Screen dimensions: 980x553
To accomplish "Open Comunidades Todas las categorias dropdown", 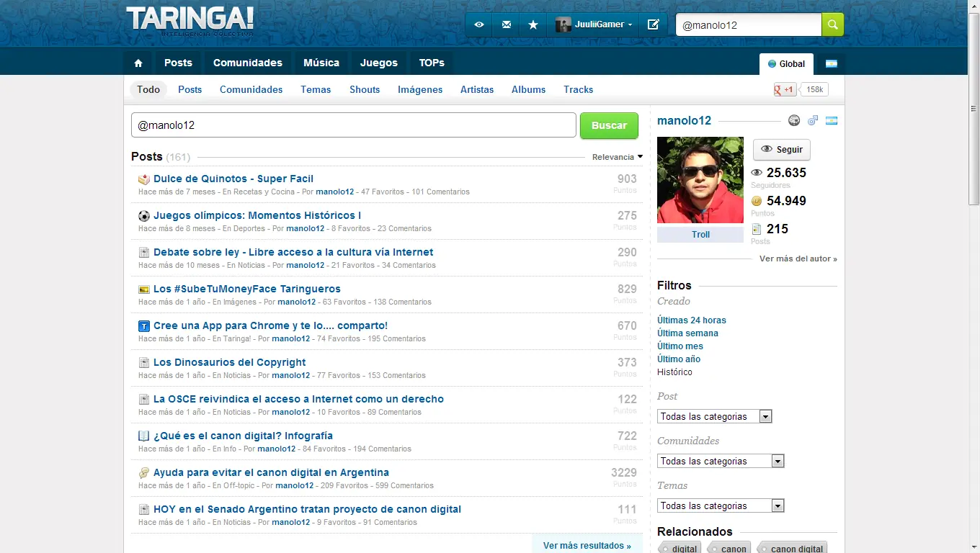I will [721, 462].
